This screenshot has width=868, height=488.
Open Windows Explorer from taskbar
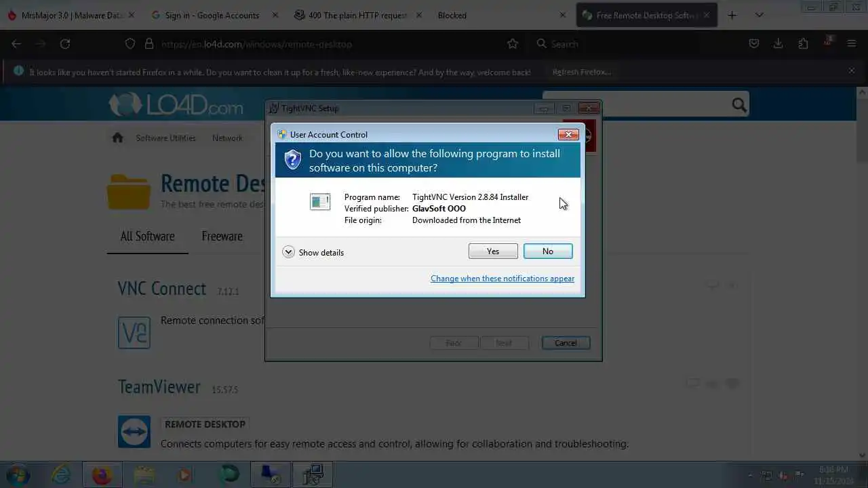point(144,475)
